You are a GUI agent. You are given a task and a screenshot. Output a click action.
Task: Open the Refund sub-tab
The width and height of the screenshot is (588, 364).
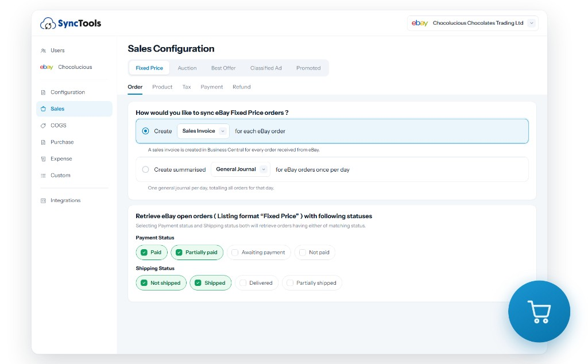pyautogui.click(x=242, y=87)
